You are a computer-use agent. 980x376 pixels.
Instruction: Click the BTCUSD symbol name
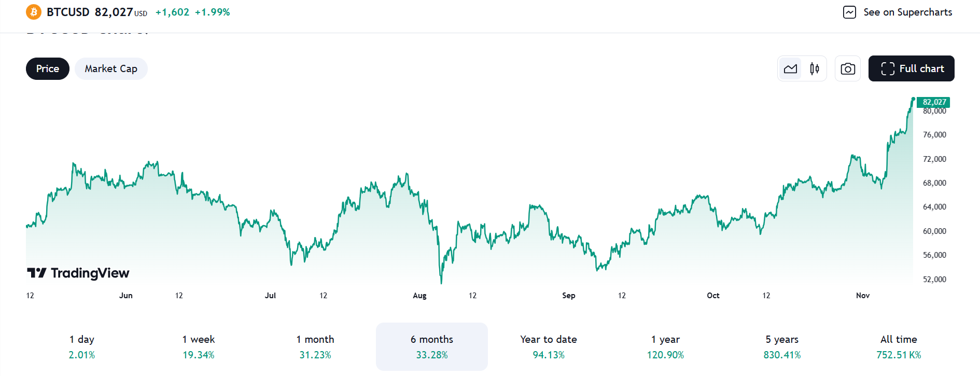click(x=68, y=12)
